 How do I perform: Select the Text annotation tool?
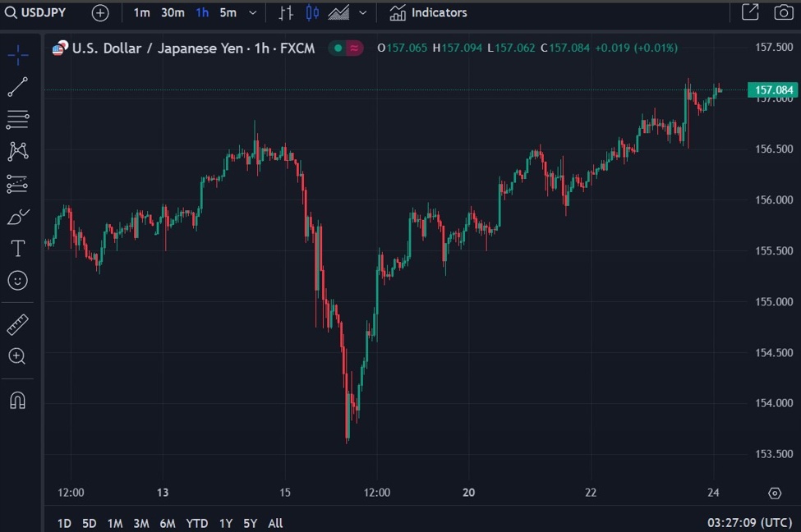click(x=17, y=248)
